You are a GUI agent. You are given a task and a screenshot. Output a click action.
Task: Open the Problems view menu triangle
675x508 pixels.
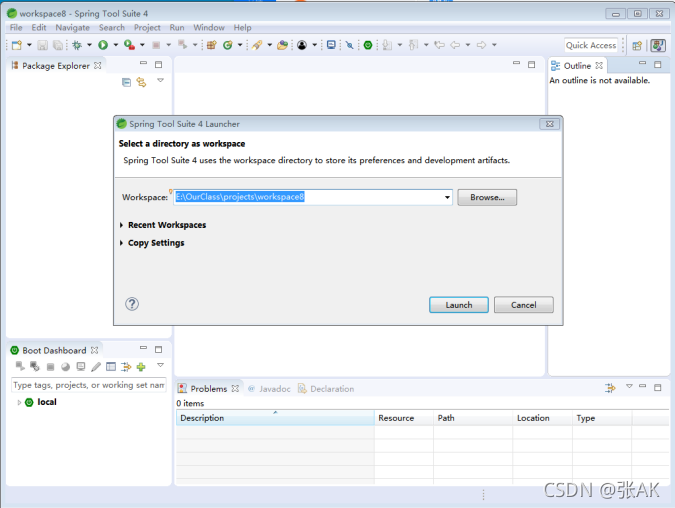tap(629, 386)
